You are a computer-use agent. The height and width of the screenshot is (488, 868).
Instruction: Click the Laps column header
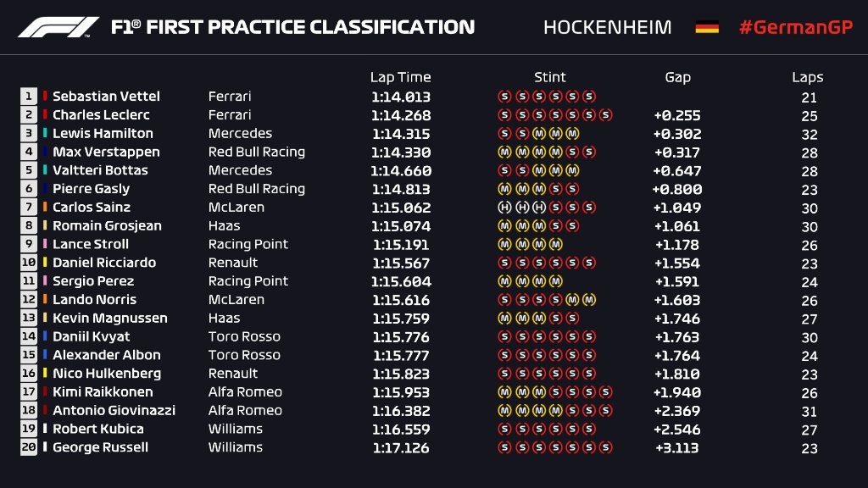(x=807, y=77)
